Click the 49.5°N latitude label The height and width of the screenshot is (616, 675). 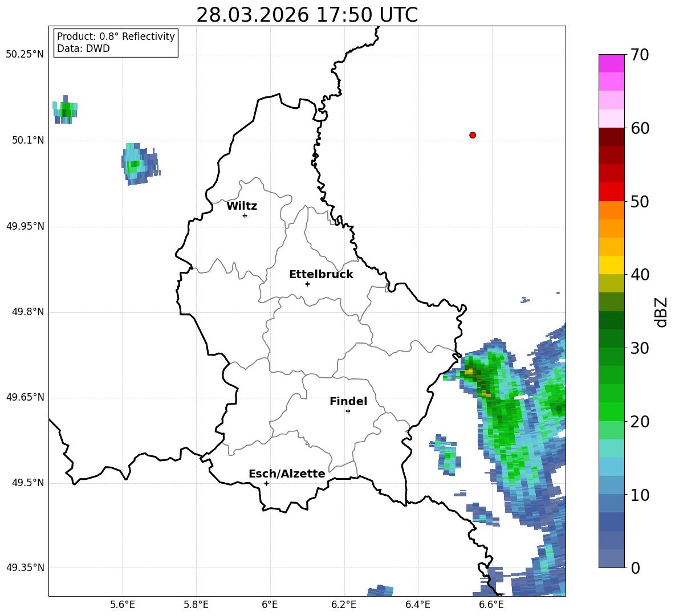point(28,483)
